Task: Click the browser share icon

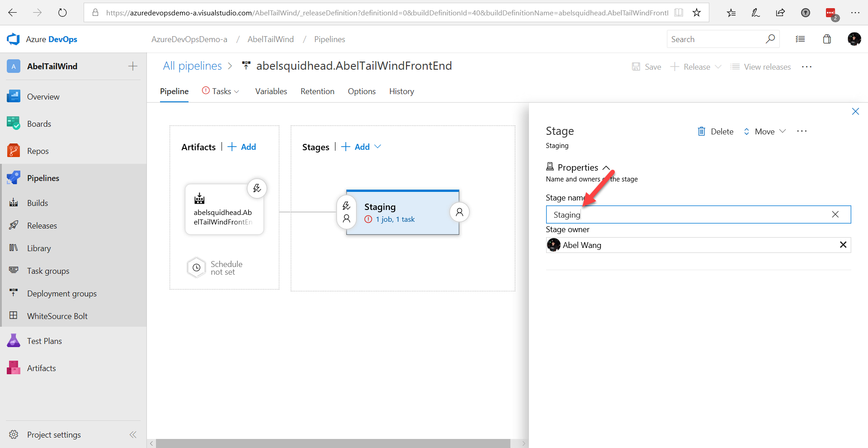Action: 780,13
